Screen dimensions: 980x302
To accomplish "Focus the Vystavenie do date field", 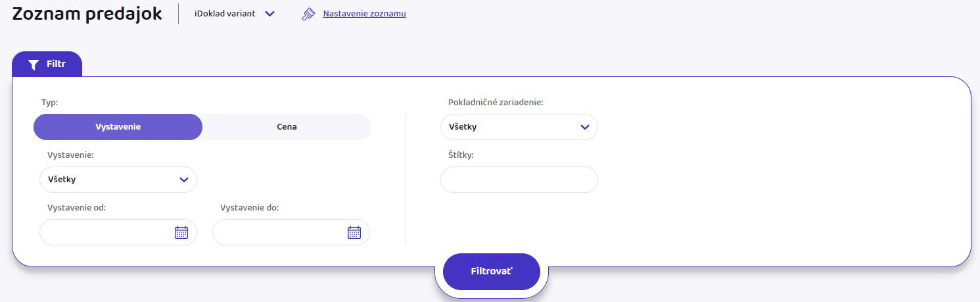I will point(278,232).
